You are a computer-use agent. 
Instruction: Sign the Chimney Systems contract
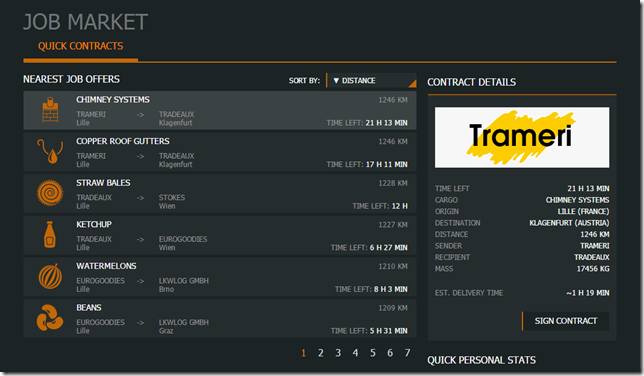pyautogui.click(x=566, y=321)
